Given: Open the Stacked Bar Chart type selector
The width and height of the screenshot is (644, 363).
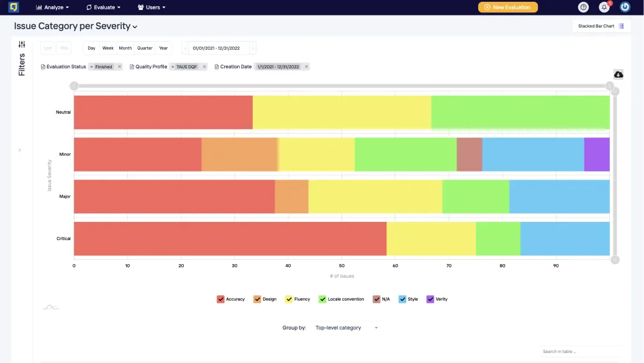Looking at the screenshot, I should point(601,26).
